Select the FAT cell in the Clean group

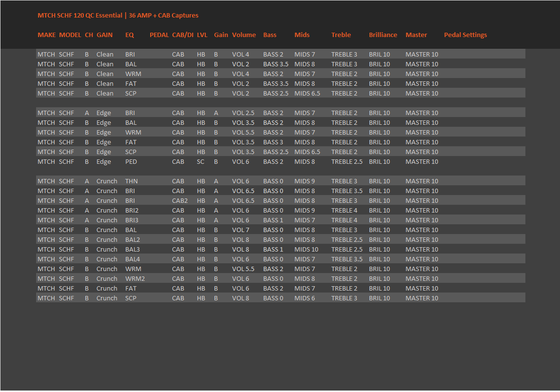[130, 84]
